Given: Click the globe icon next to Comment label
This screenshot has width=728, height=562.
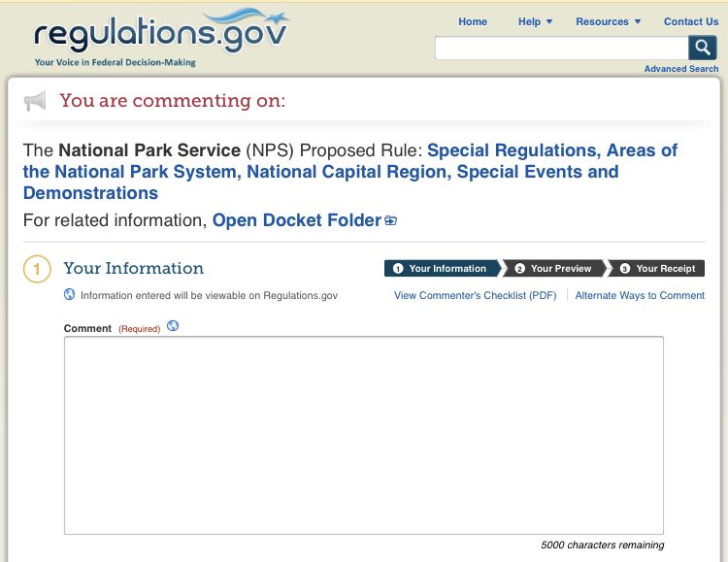Looking at the screenshot, I should point(173,326).
